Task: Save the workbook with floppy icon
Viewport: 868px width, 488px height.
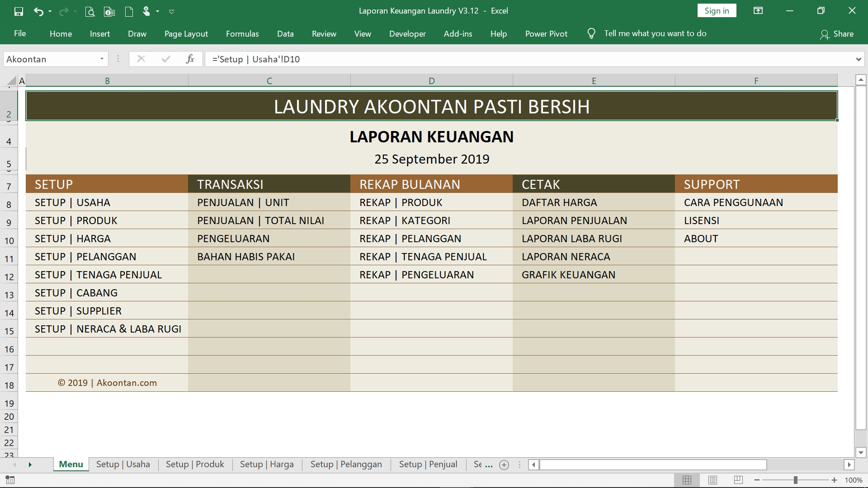Action: click(19, 11)
